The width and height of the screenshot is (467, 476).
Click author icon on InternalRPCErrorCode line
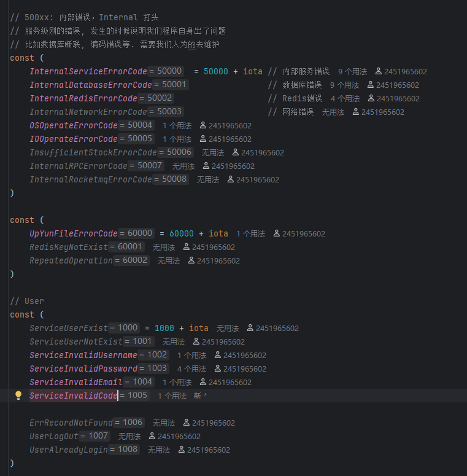[206, 166]
